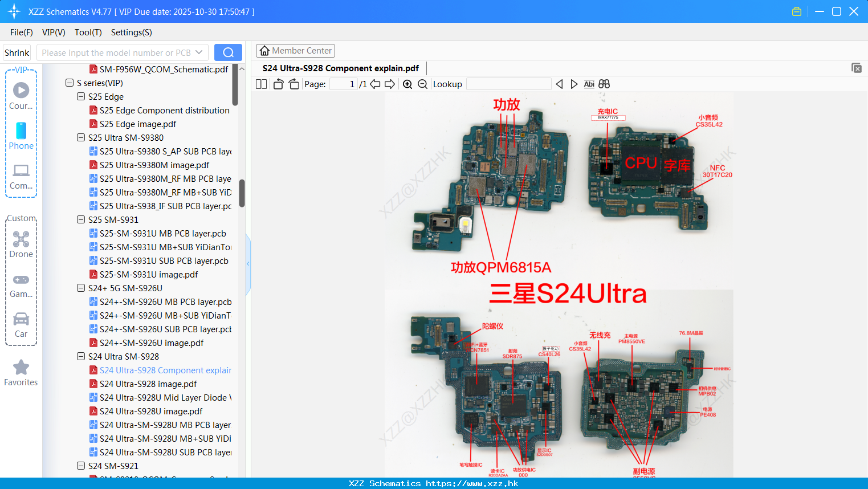
Task: Open S24 Ultra-S928U Mid Layer Diode file
Action: tap(161, 397)
